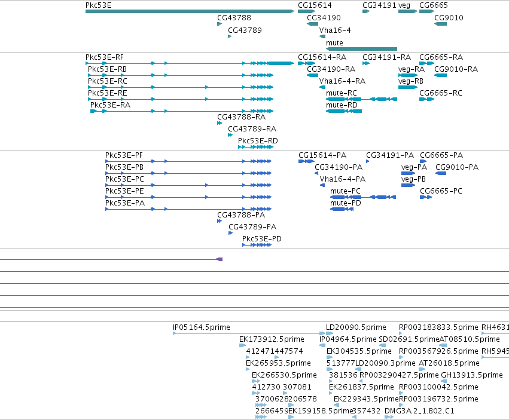Select the Pkc53E-RB transcript label
509x420 pixels.
pos(107,69)
